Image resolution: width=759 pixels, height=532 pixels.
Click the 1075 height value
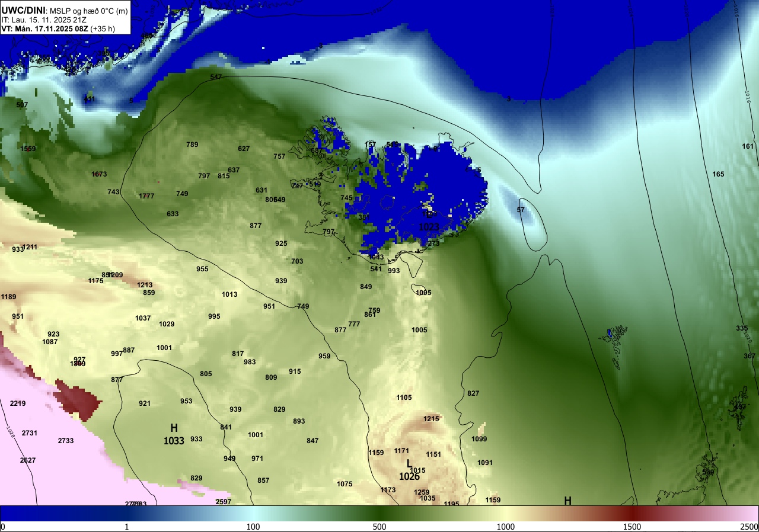[x=345, y=484]
